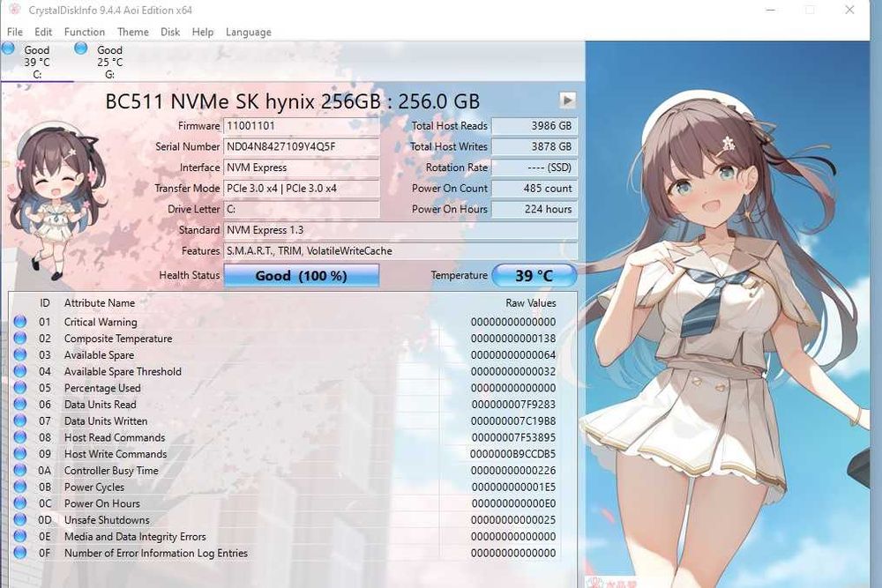Click the Features field
The width and height of the screenshot is (882, 588).
coord(400,250)
